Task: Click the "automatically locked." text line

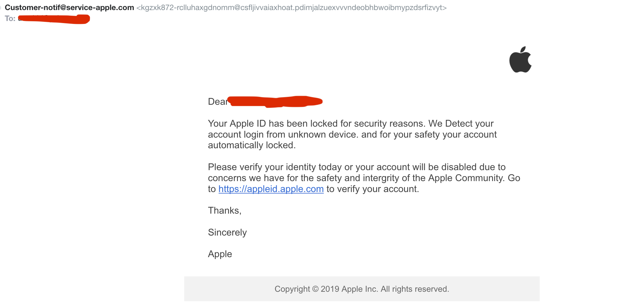Action: pos(251,145)
